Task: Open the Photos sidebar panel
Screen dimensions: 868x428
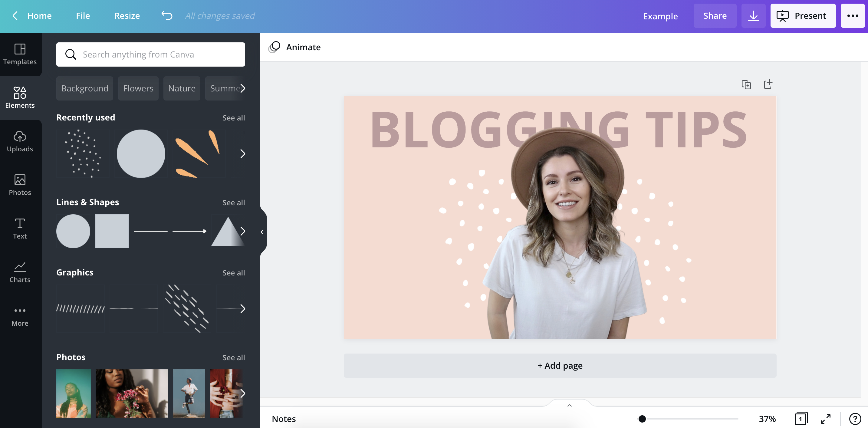Action: [x=20, y=185]
